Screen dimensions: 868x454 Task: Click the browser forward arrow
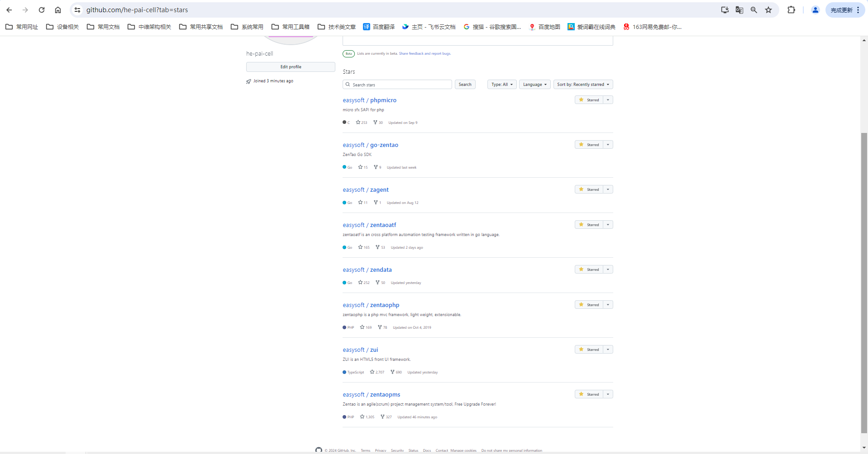point(25,10)
